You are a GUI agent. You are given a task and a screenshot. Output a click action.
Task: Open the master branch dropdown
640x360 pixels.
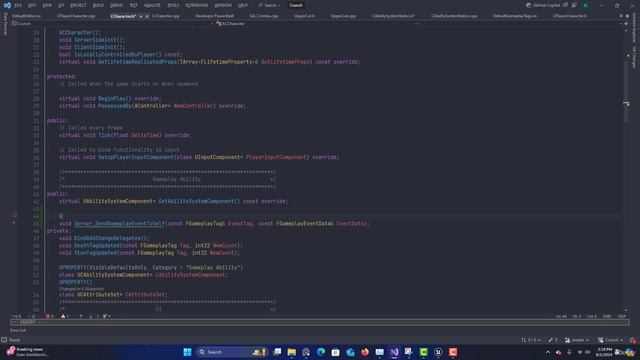pyautogui.click(x=577, y=340)
